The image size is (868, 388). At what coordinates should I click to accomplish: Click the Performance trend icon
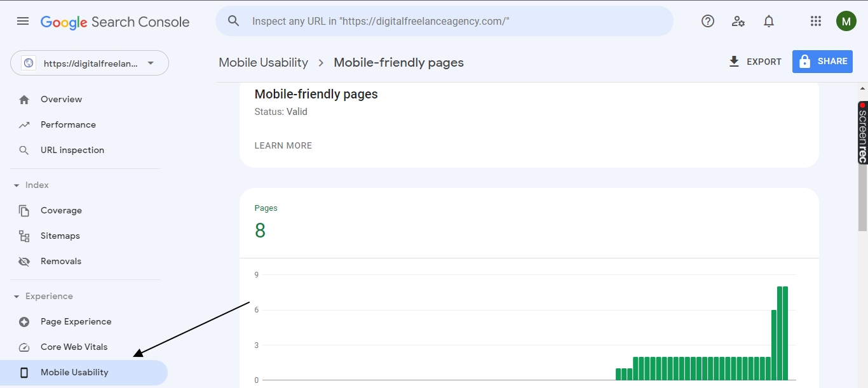tap(24, 125)
